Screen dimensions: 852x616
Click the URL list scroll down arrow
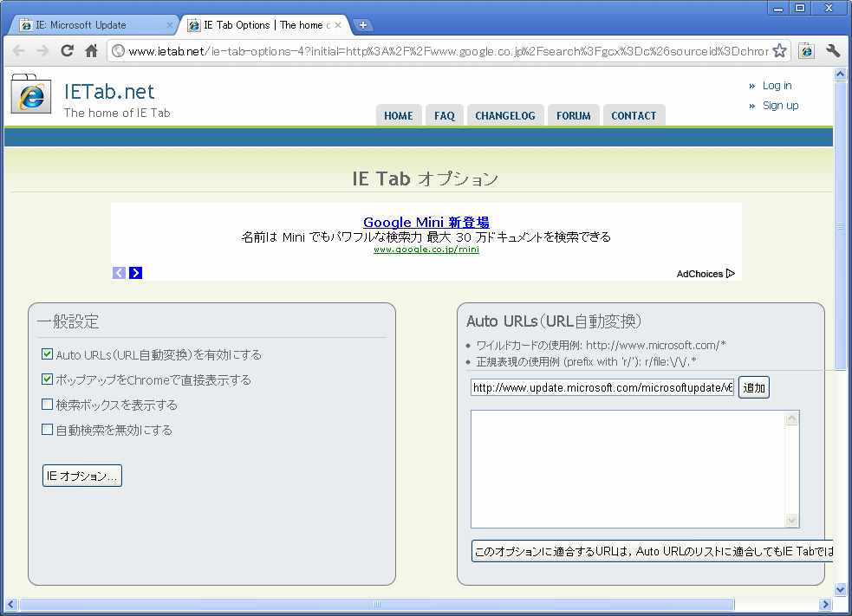coord(791,521)
